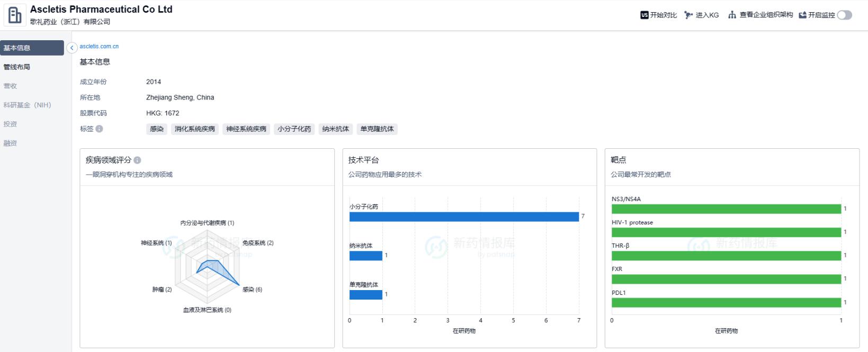
Task: Click the 单克隆抗体 tag
Action: [x=377, y=129]
